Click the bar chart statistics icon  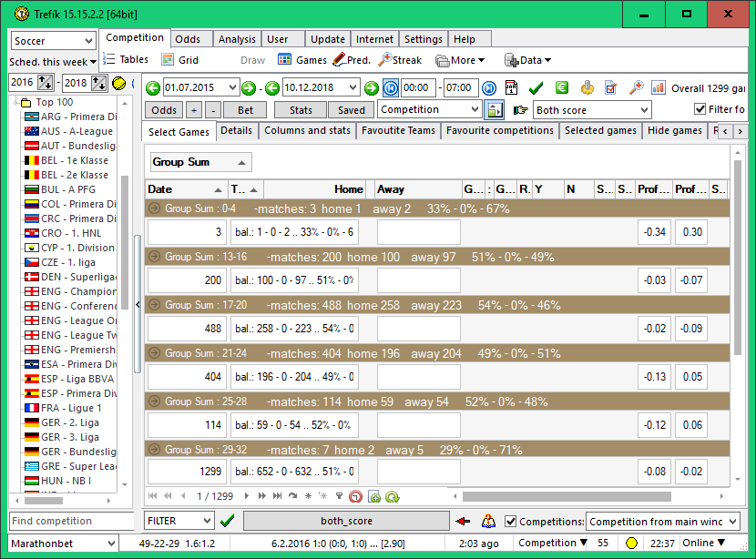coord(659,88)
